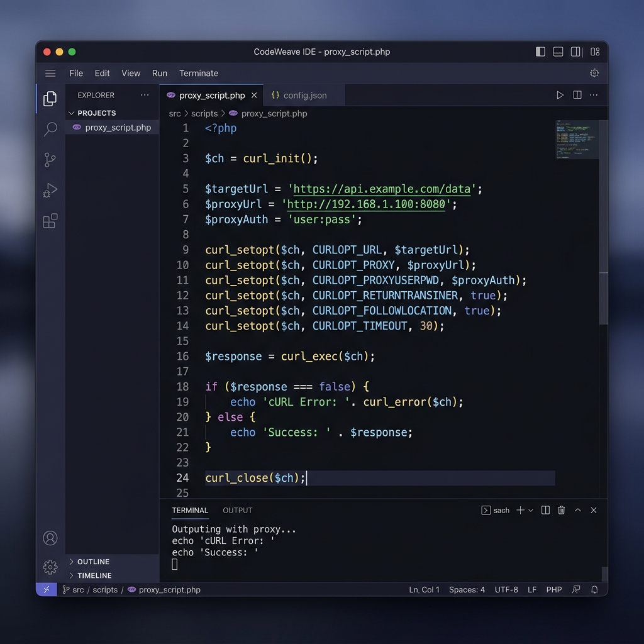Open Manage gear in activity bar
This screenshot has height=644, width=644.
[50, 567]
